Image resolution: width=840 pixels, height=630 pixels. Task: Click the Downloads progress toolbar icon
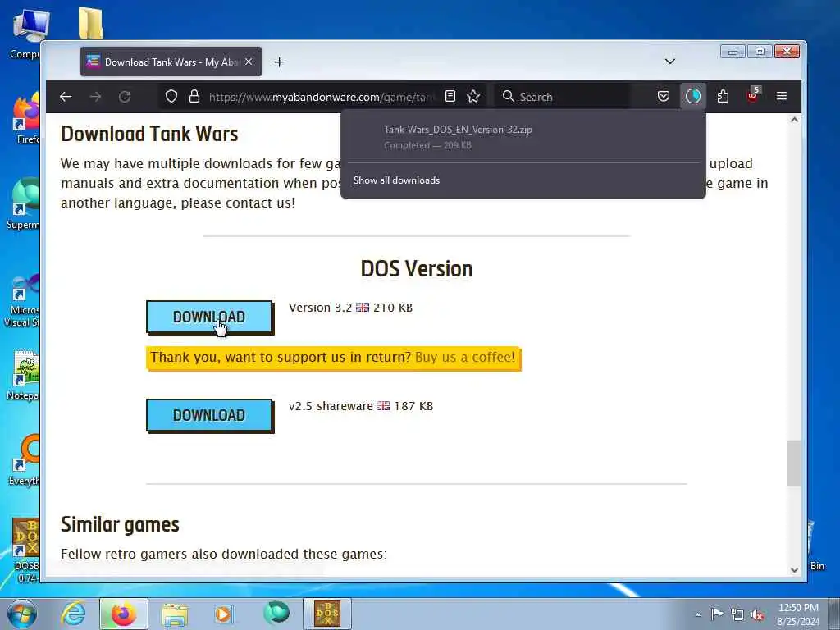[692, 97]
